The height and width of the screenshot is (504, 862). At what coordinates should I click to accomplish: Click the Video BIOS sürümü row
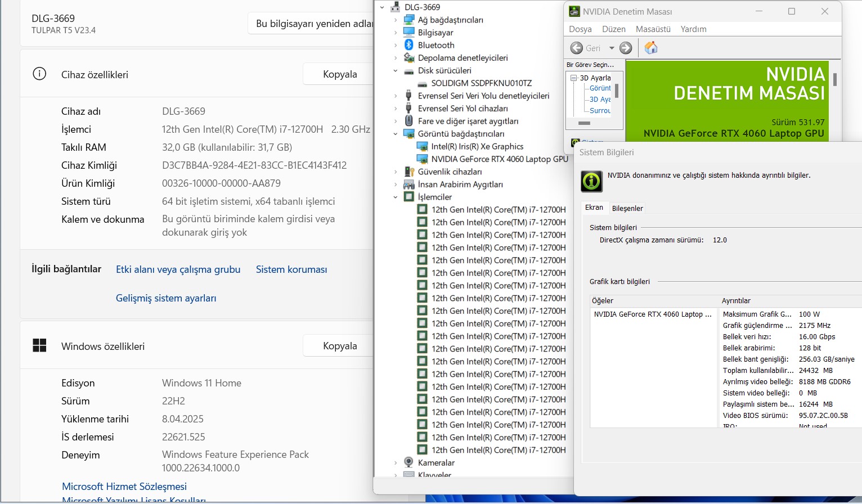785,416
